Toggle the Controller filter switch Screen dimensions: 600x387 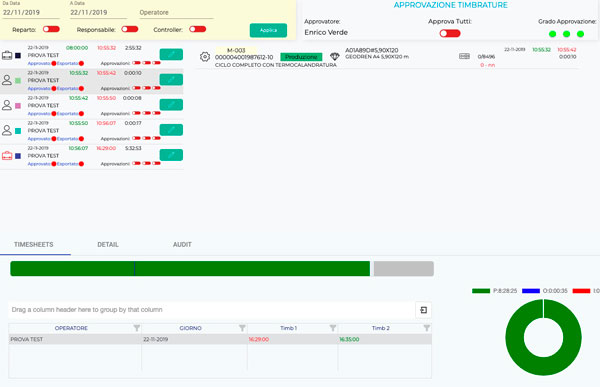coord(197,29)
